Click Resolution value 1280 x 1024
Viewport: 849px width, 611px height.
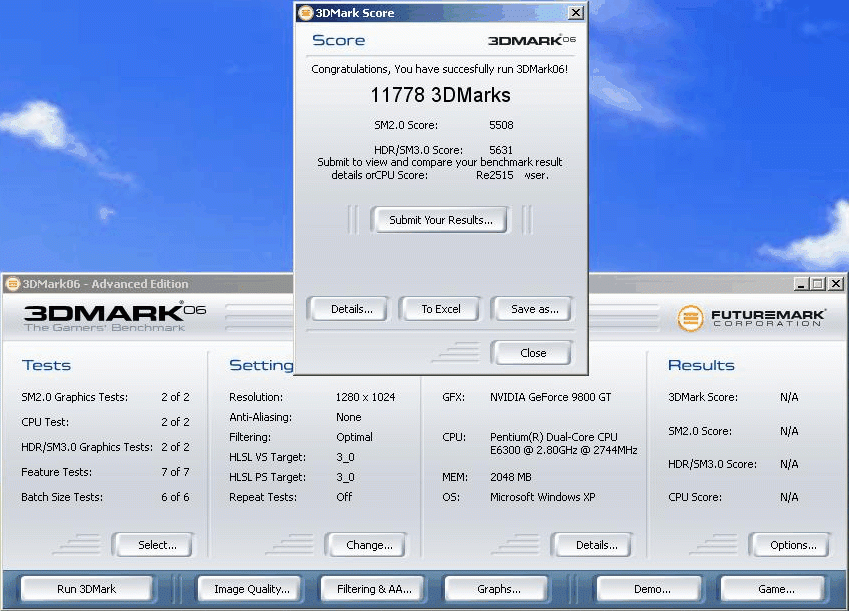tap(365, 397)
